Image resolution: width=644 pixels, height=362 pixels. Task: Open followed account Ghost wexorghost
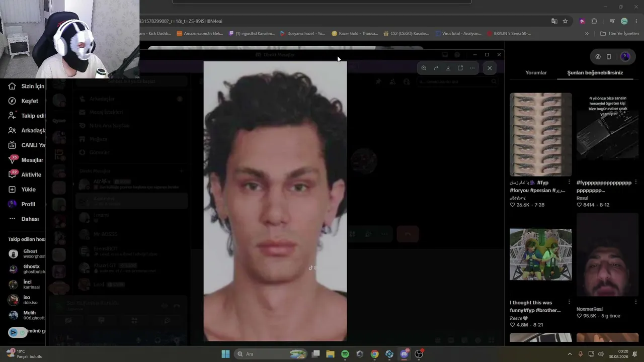(x=27, y=254)
